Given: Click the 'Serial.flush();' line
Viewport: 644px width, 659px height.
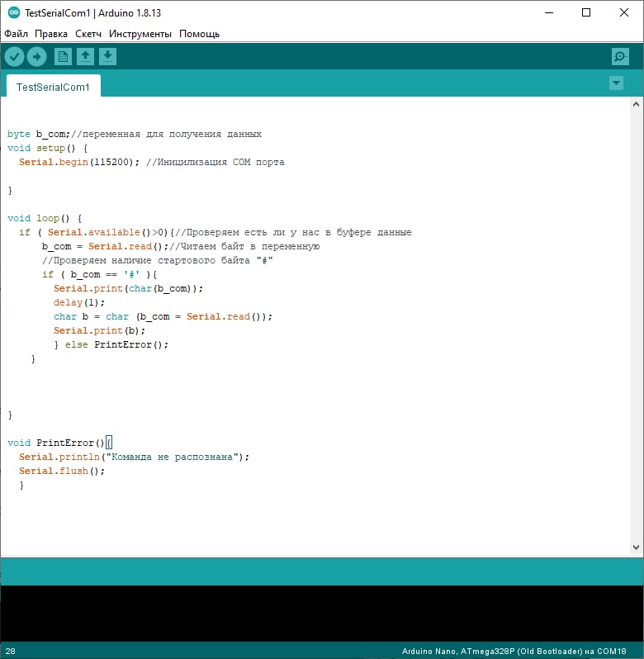Looking at the screenshot, I should coord(62,471).
